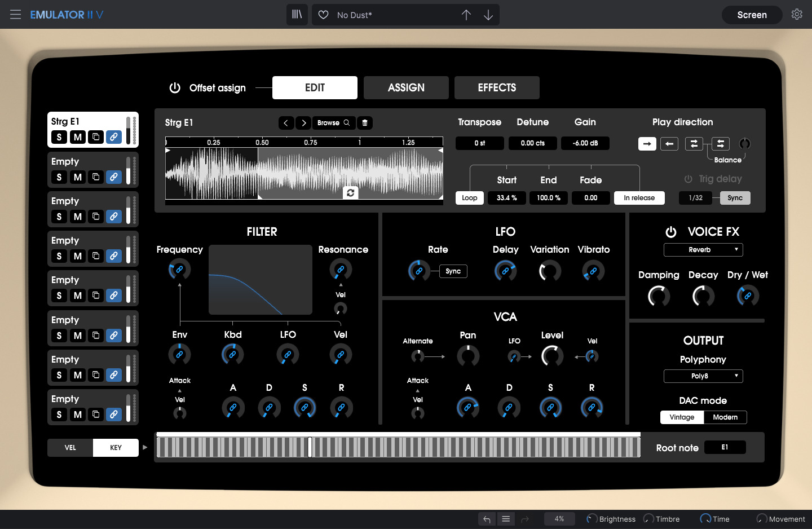Open settings gear icon
Screen dimensions: 812x529
coord(797,15)
